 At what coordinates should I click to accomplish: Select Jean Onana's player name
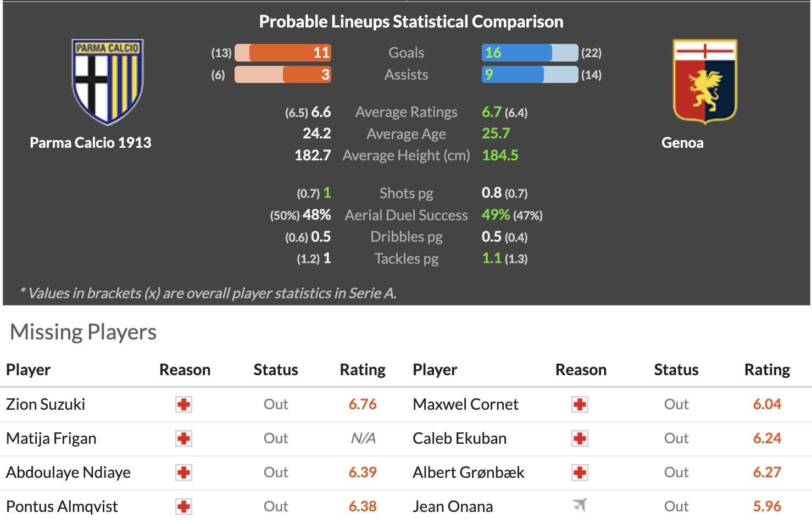tap(453, 506)
